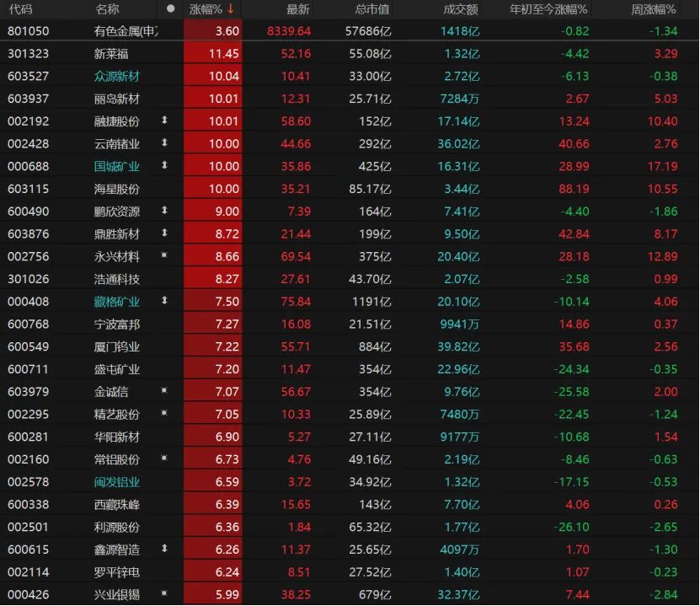Click the 17.19 weekly gain cell

coord(662,167)
